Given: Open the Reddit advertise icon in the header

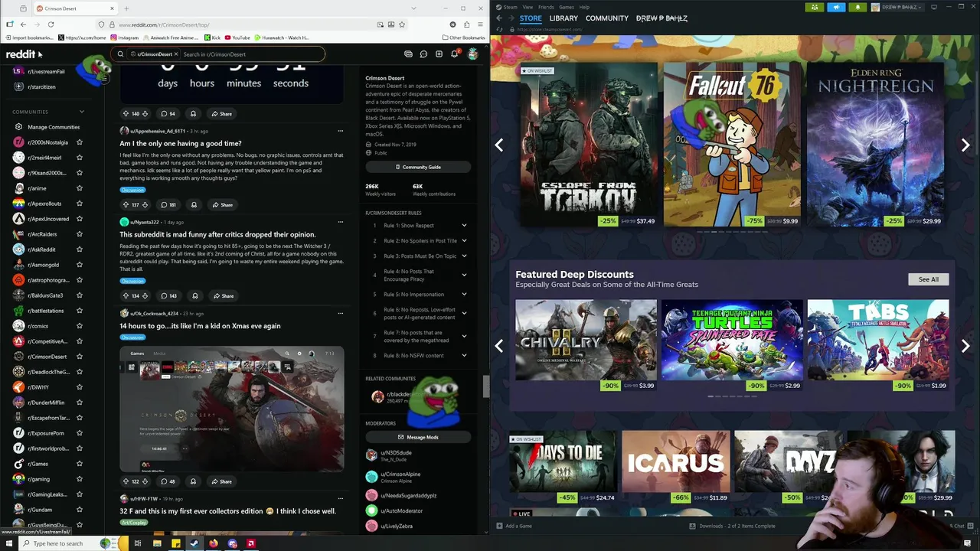Looking at the screenshot, I should (408, 54).
